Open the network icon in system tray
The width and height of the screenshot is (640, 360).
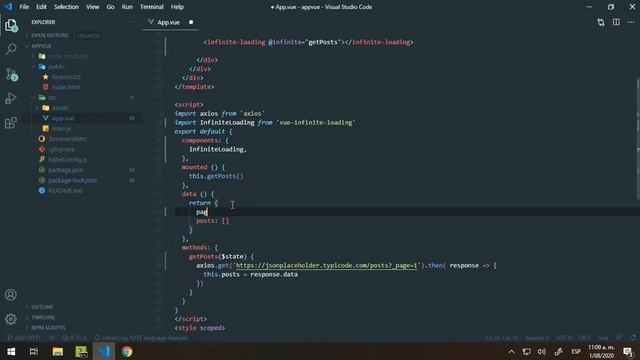(527, 351)
